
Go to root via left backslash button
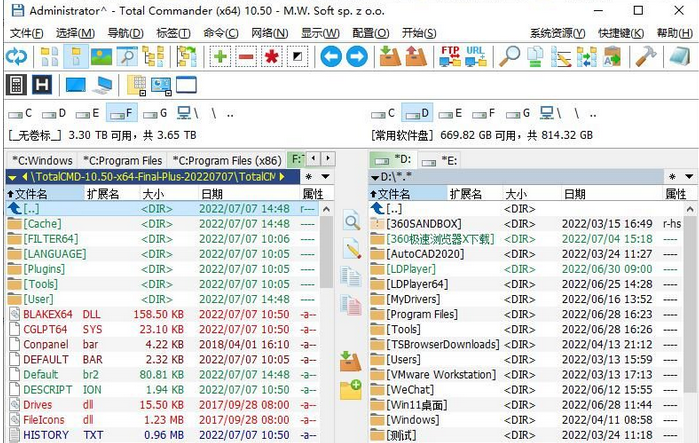tap(214, 114)
